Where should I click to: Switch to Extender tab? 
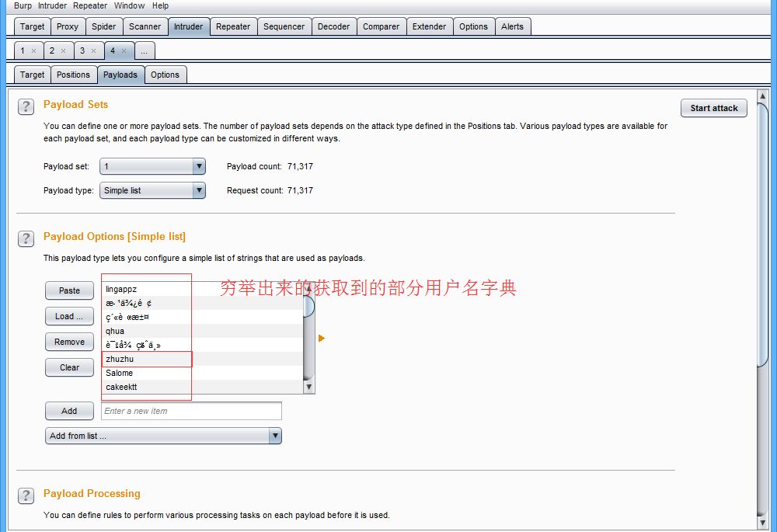click(x=429, y=26)
